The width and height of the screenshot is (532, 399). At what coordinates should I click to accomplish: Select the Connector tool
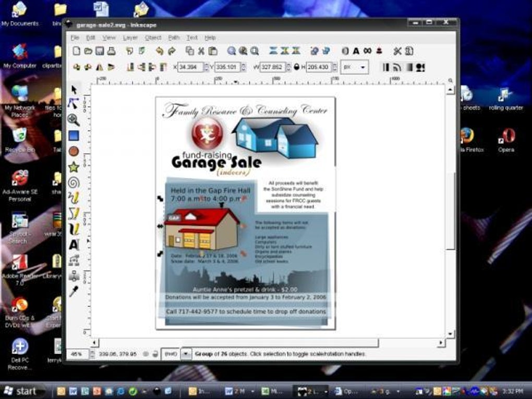[x=74, y=260]
